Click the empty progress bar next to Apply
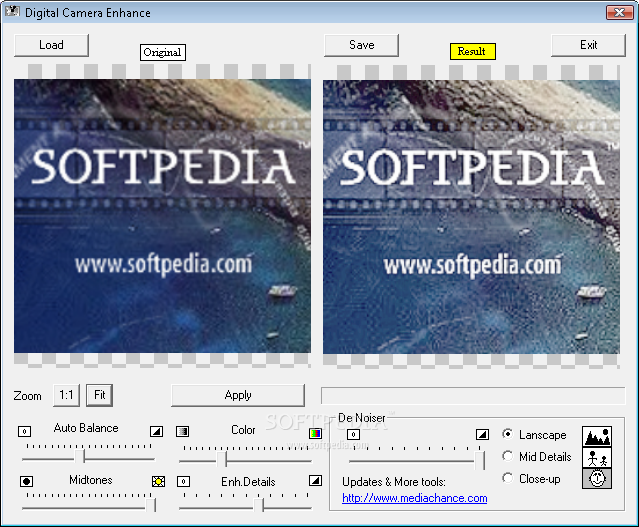The image size is (639, 527). click(x=473, y=396)
